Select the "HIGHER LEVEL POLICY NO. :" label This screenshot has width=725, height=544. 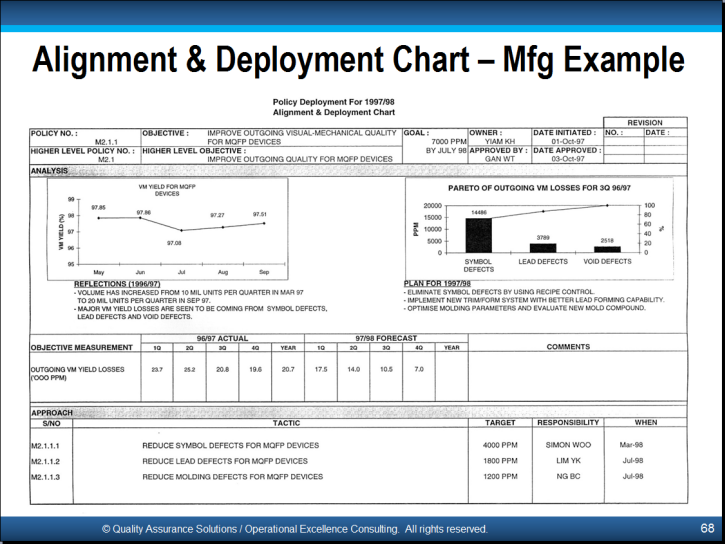[83, 151]
